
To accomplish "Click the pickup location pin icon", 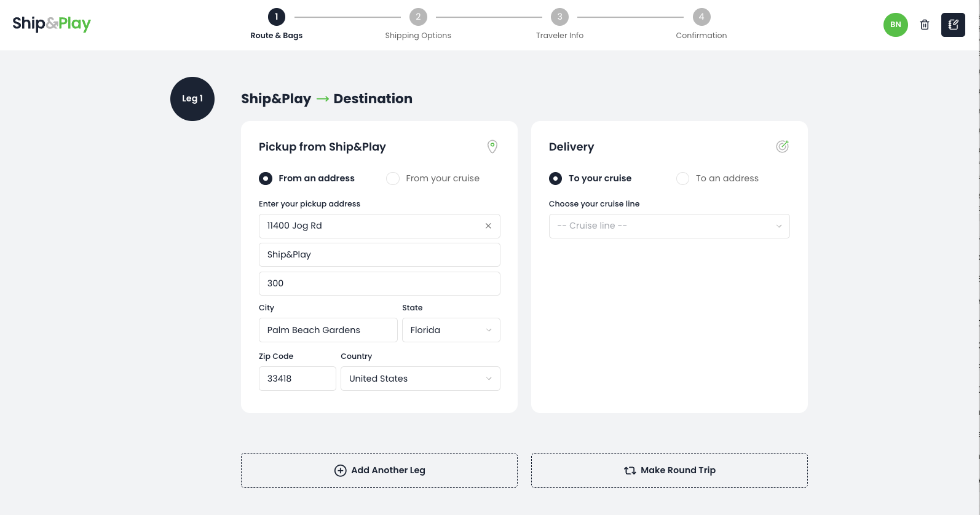I will [492, 146].
